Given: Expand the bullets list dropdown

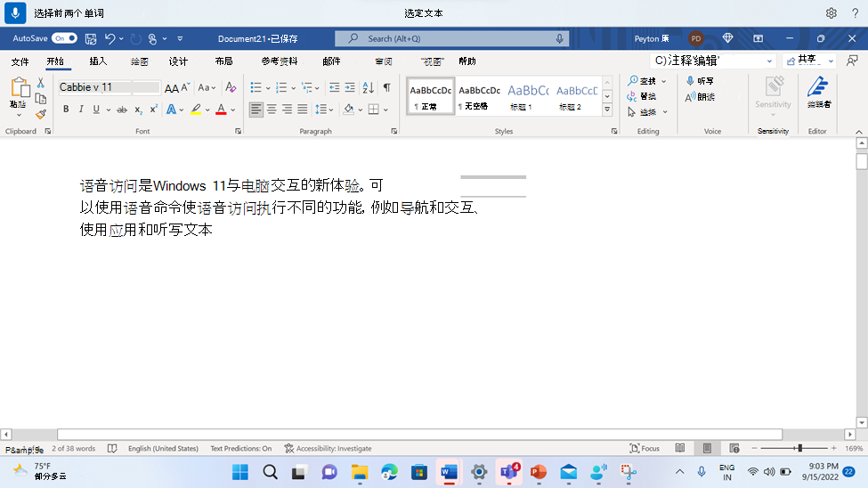Looking at the screenshot, I should [268, 88].
